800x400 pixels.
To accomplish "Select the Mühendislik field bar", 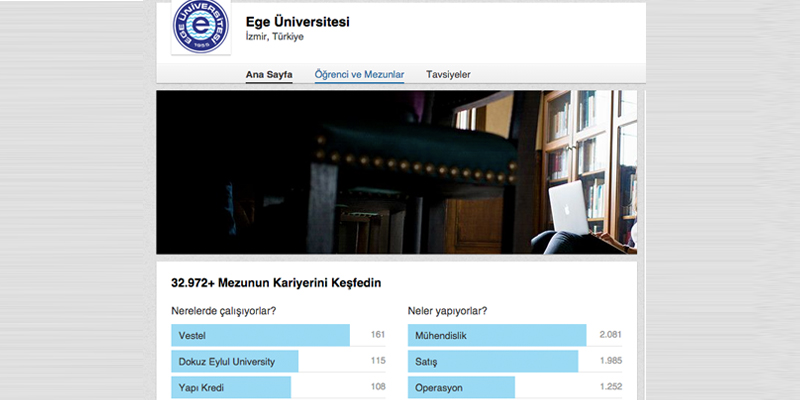I will coord(497,335).
